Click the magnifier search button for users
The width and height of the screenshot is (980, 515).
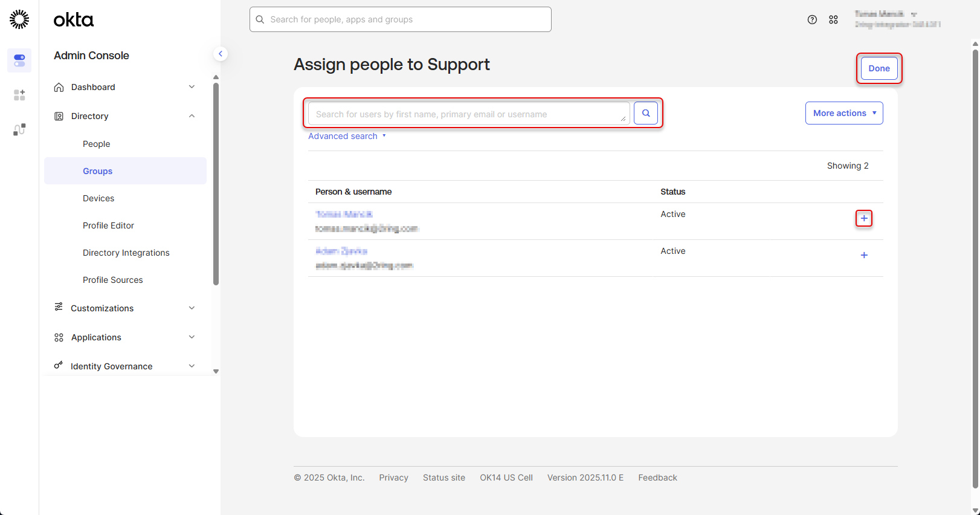(x=645, y=114)
